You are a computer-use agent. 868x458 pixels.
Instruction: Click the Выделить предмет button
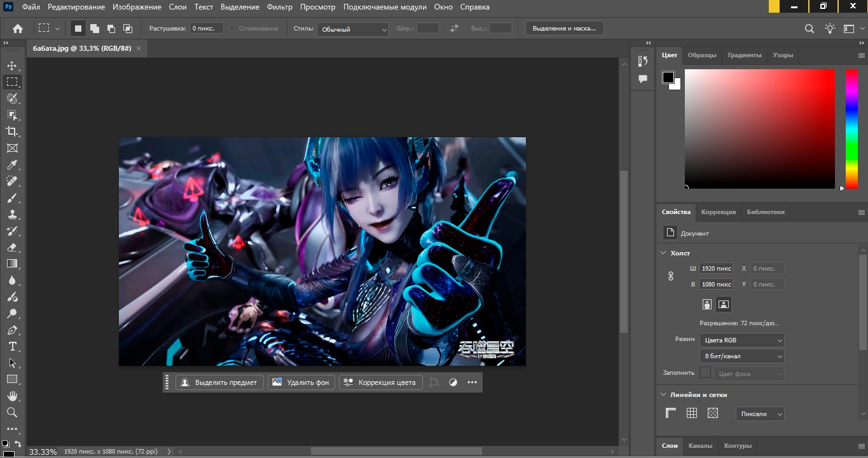[218, 382]
